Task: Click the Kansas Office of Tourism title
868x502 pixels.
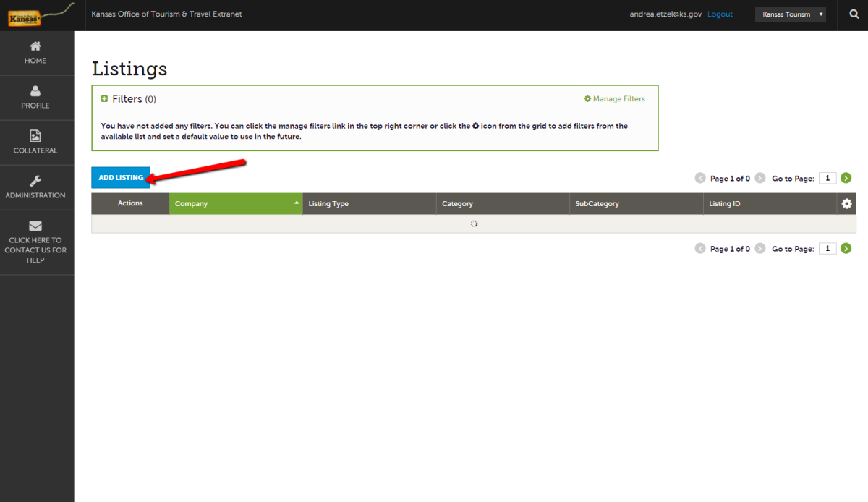Action: coord(166,14)
